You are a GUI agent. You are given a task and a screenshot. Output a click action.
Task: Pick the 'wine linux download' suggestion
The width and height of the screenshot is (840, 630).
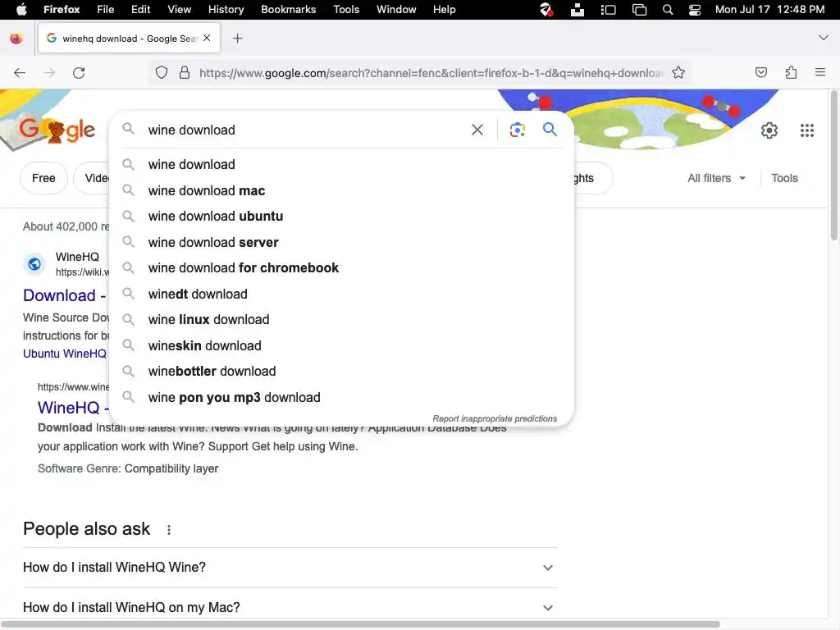341,320
